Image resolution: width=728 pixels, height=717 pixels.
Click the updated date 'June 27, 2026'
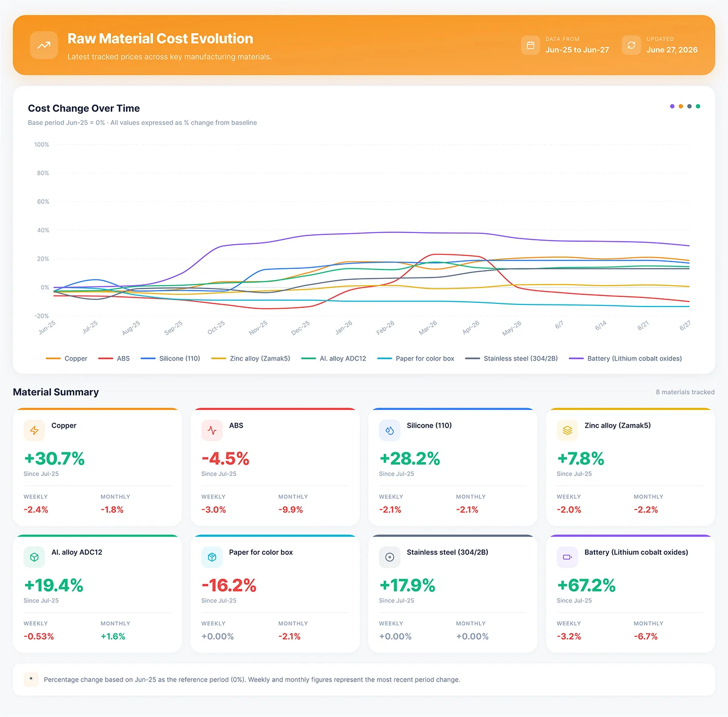(x=672, y=50)
